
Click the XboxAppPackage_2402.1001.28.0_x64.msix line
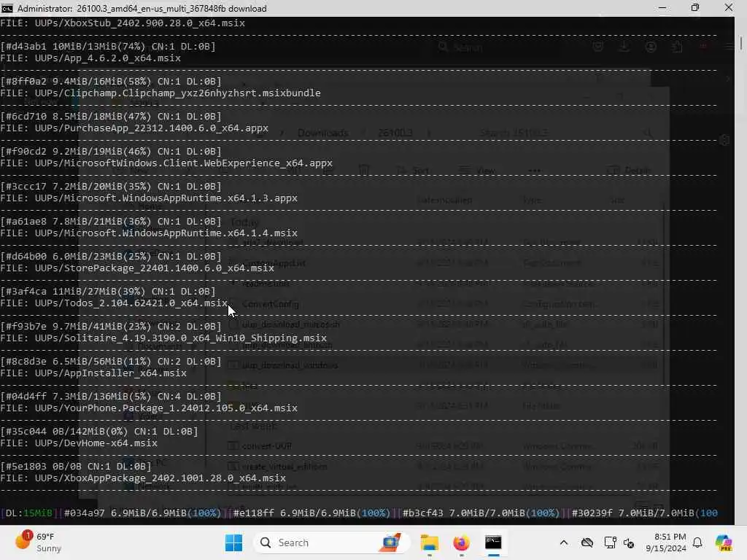(x=143, y=478)
